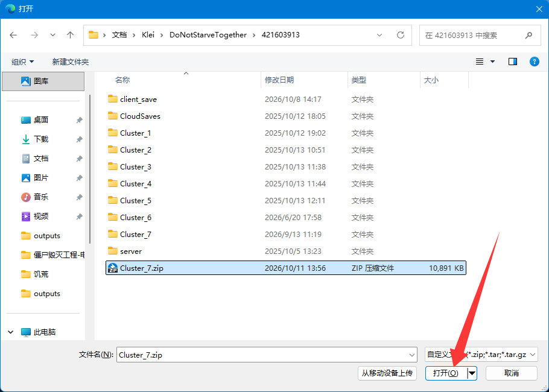The height and width of the screenshot is (392, 549).
Task: Open Downloads (下载) in the sidebar
Action: (41, 139)
